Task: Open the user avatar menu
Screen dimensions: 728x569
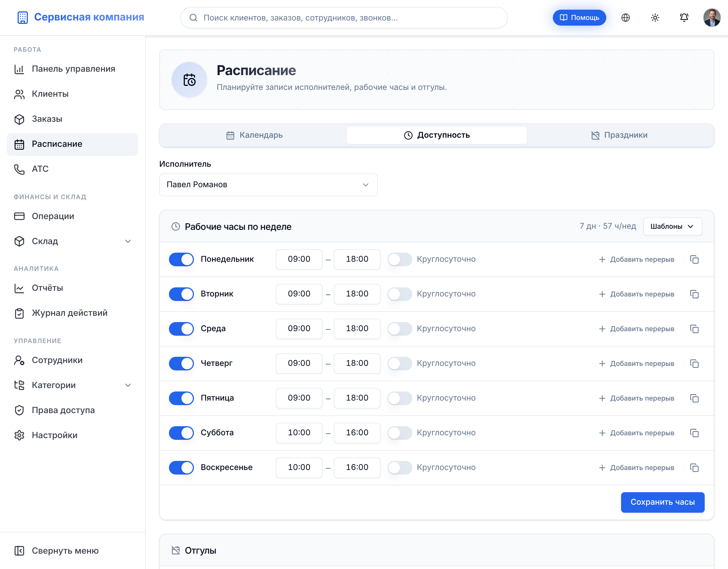Action: point(712,18)
